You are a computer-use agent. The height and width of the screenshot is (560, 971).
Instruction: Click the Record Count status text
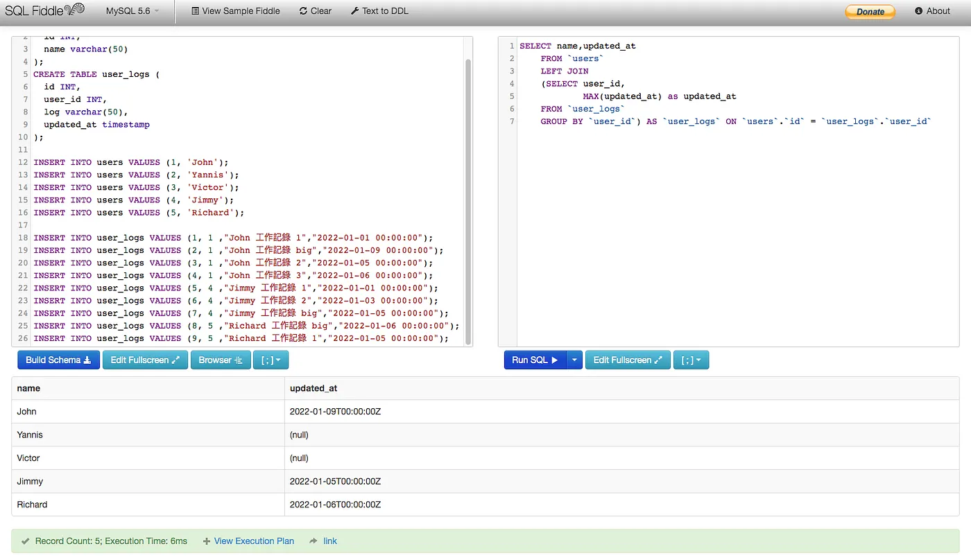coord(111,541)
